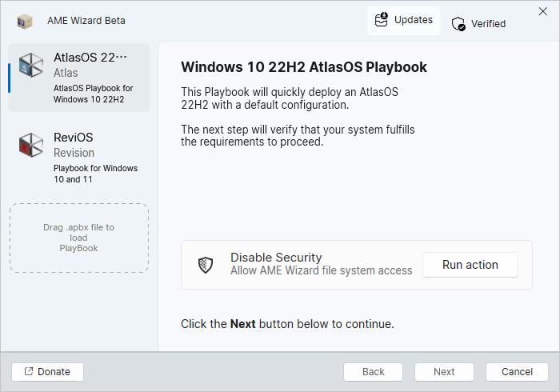Screen dimensions: 560x392
Task: Cancel the wizard
Action: click(x=517, y=372)
